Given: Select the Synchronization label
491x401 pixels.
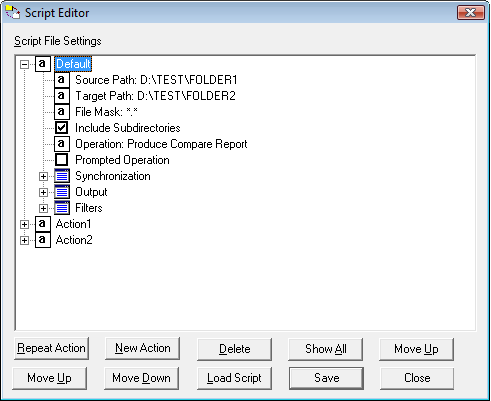Looking at the screenshot, I should tap(113, 176).
